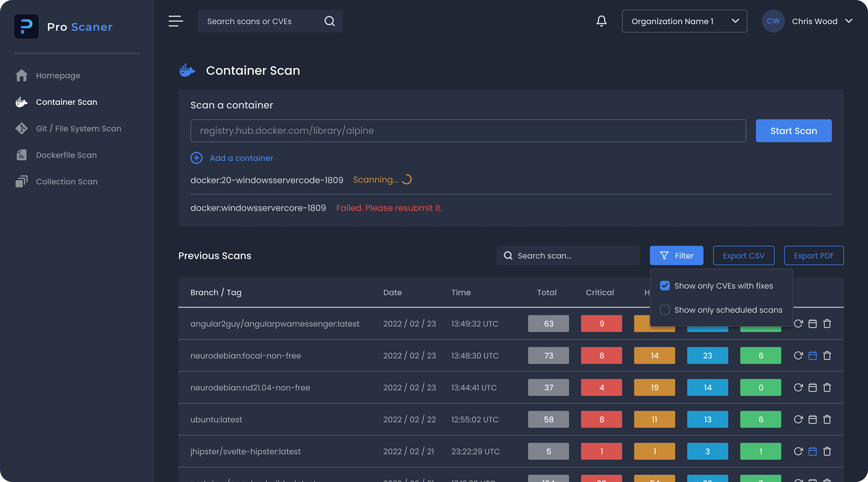Screen dimensions: 868x482
Task: Select Container Scan in sidebar
Action: pyautogui.click(x=56, y=102)
